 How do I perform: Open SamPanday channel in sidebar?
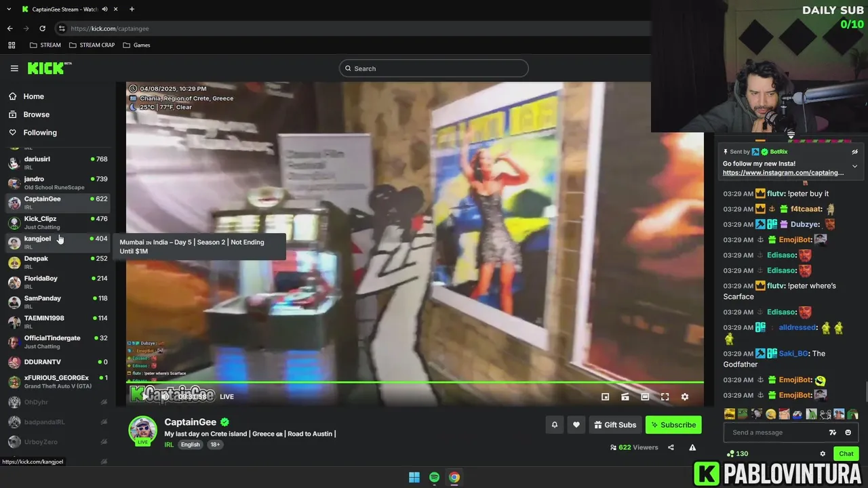(58, 302)
